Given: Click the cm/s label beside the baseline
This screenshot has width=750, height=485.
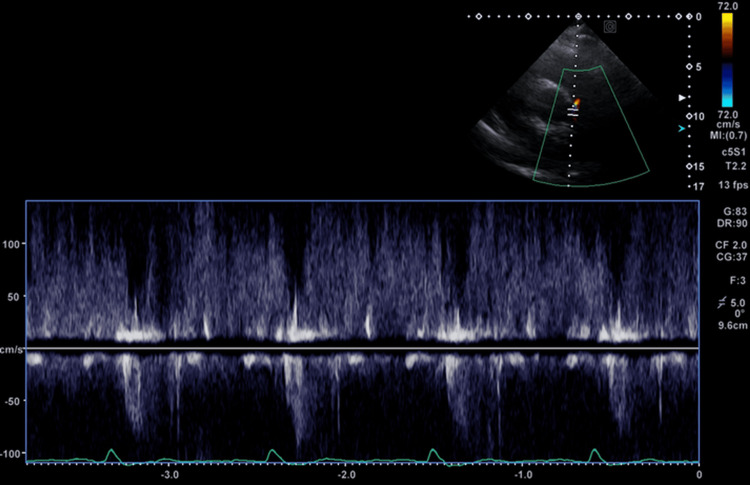Looking at the screenshot, I should (x=11, y=350).
